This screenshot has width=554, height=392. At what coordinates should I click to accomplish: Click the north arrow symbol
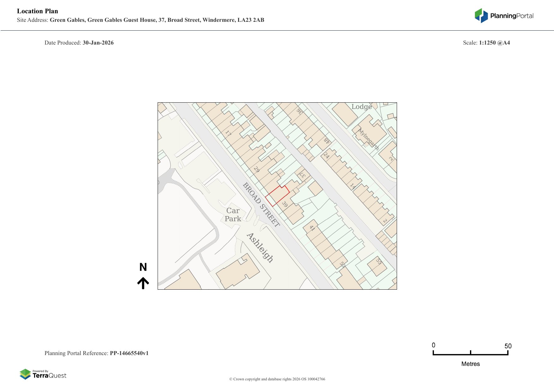[x=143, y=283]
